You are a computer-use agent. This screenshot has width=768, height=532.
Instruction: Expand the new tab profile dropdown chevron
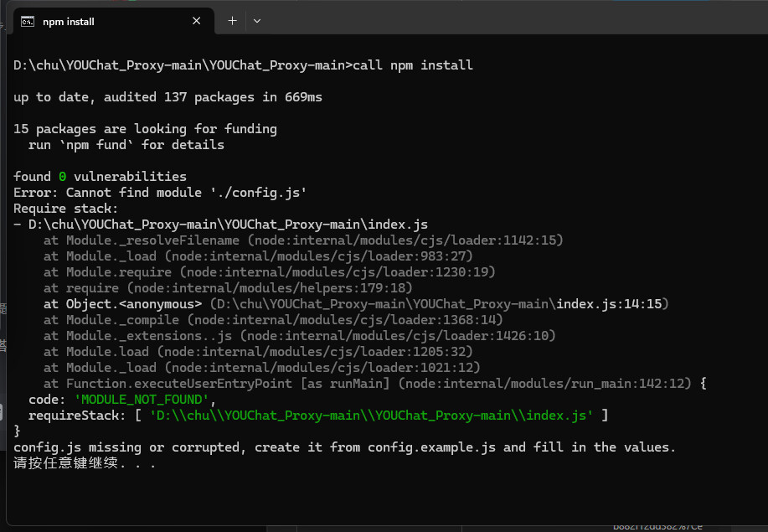tap(257, 21)
